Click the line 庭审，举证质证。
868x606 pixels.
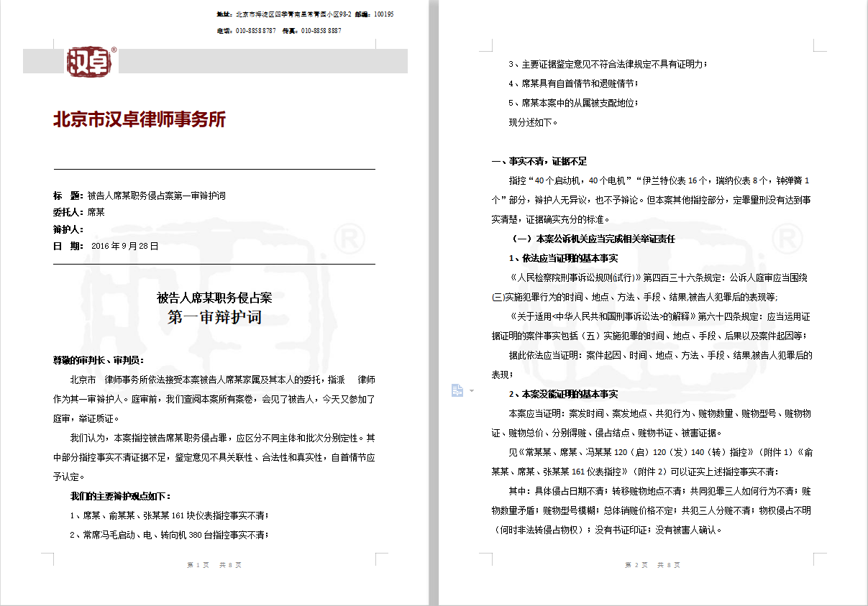[86, 418]
